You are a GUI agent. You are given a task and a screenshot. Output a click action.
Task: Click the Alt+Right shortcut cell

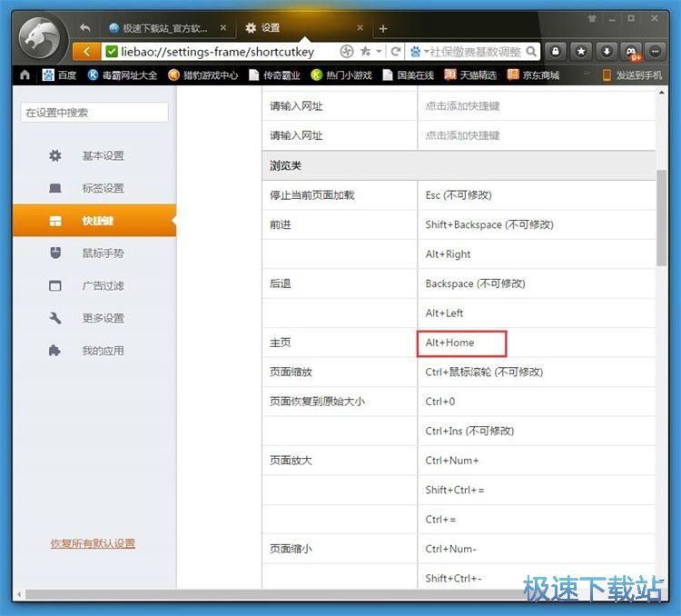point(537,254)
